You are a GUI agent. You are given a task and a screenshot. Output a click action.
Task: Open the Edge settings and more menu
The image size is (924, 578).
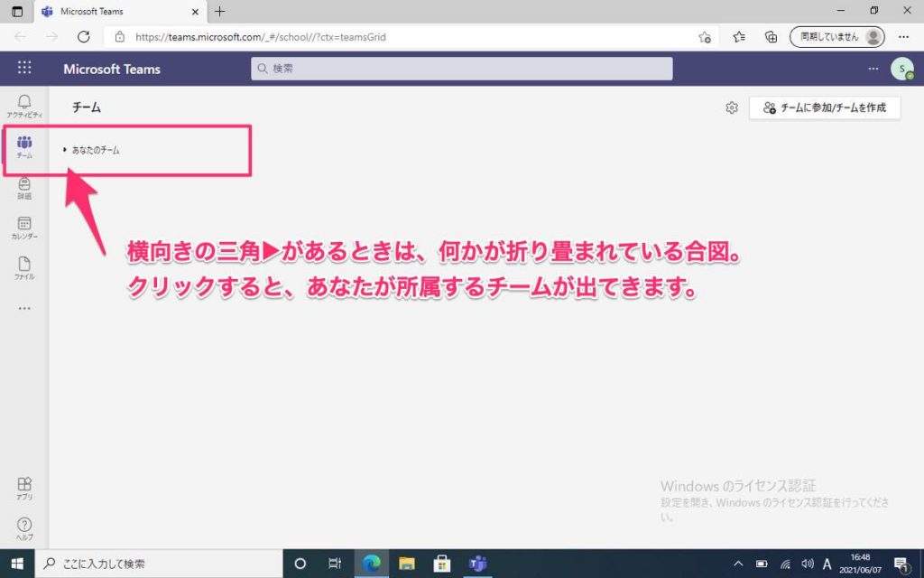[x=903, y=37]
